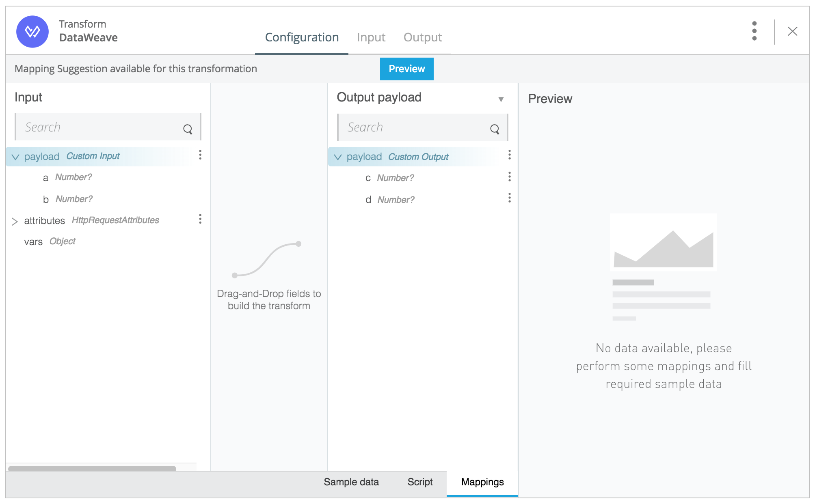Open options menu for attributes row

pos(200,219)
